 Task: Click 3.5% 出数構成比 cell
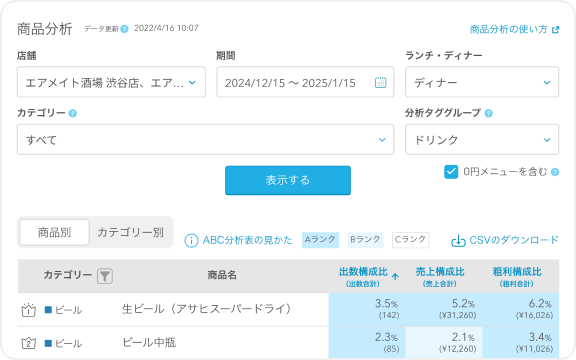[367, 310]
